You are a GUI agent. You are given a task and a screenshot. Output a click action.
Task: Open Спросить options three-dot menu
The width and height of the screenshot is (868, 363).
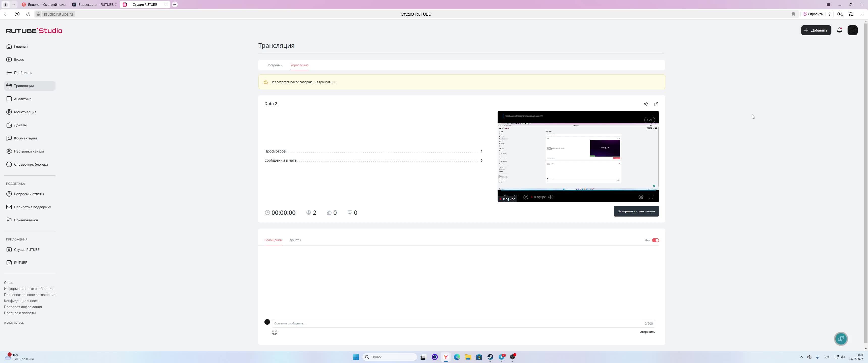point(830,14)
